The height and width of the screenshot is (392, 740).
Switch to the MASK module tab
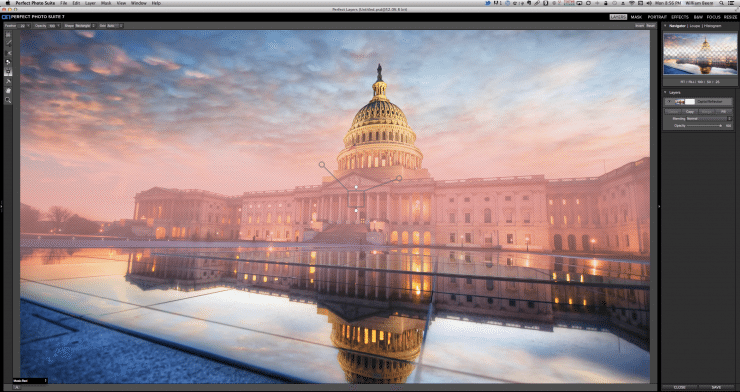click(636, 17)
